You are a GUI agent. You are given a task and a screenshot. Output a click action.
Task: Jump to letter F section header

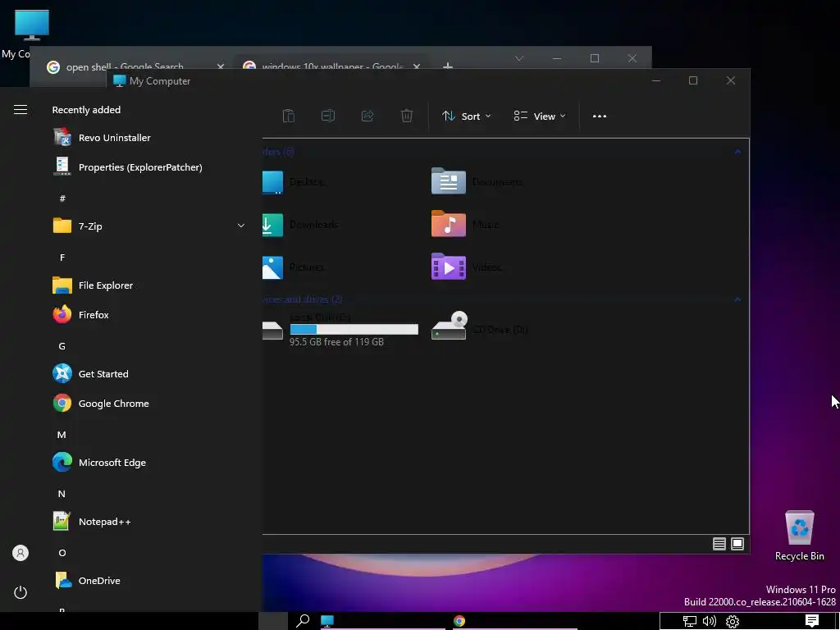pos(62,258)
